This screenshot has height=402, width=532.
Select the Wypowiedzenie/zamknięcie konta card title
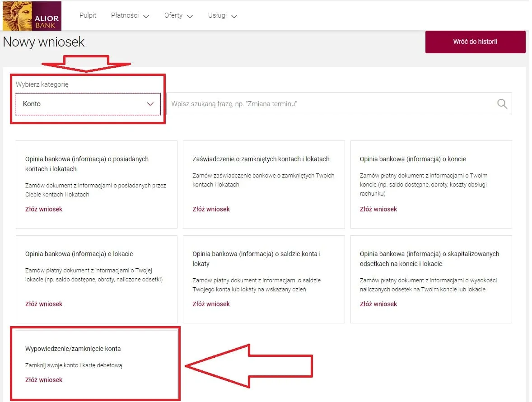(73, 349)
